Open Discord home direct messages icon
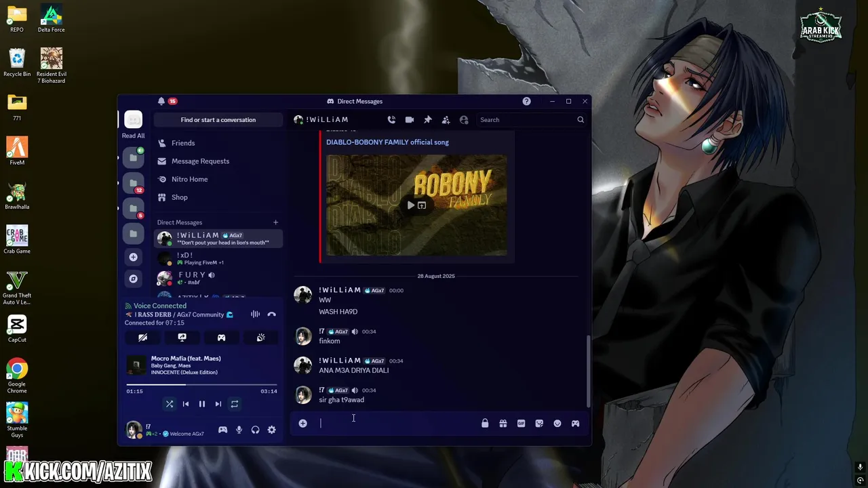This screenshot has width=868, height=488. (x=134, y=119)
